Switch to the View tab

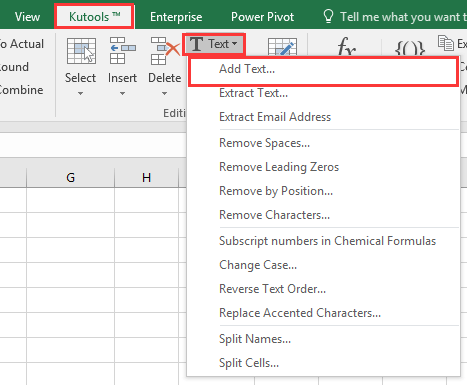pyautogui.click(x=27, y=17)
